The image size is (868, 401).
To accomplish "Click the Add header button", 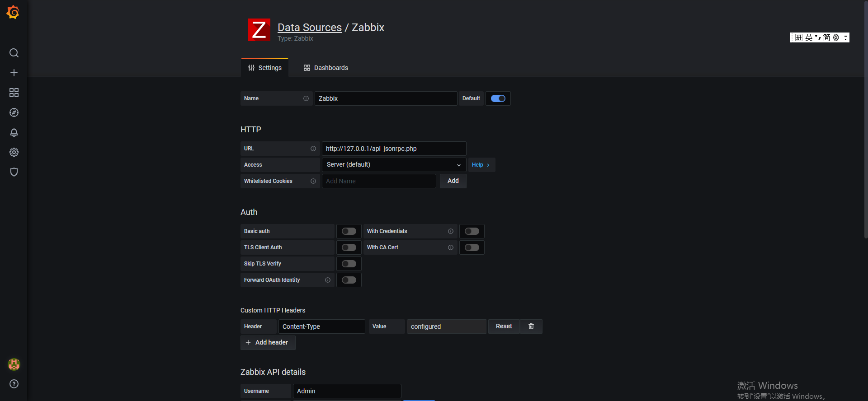I will [x=268, y=343].
